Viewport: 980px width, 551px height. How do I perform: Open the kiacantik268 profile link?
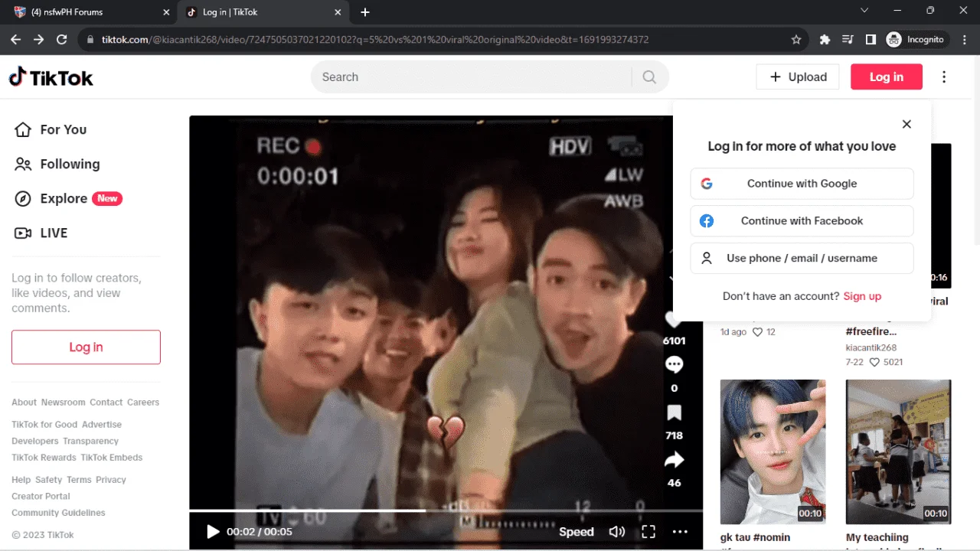[x=871, y=348]
